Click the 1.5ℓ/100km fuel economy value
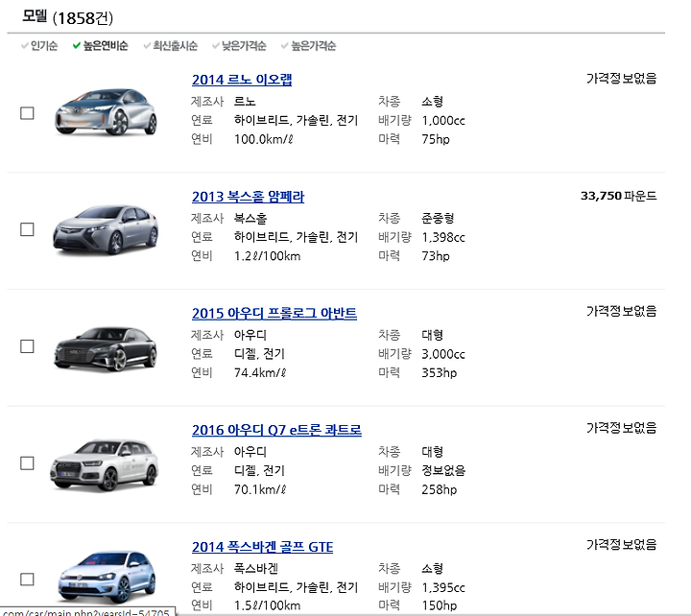This screenshot has height=616, width=691. point(267,605)
